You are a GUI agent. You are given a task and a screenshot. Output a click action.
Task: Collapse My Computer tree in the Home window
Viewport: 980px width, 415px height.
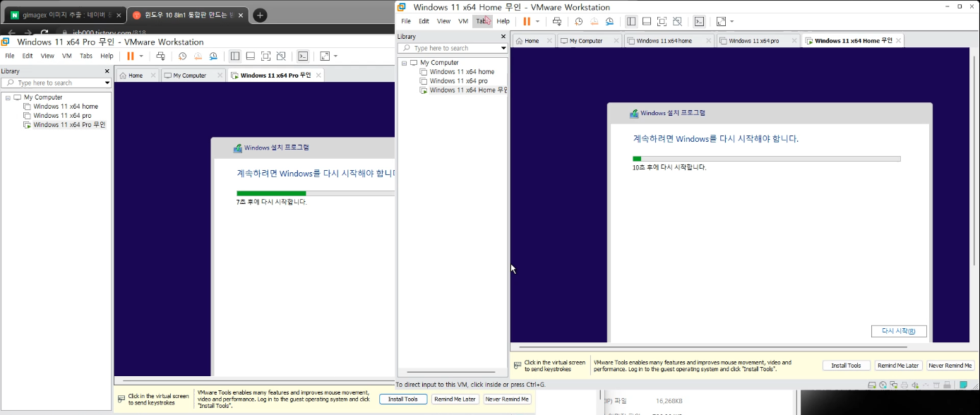click(404, 63)
